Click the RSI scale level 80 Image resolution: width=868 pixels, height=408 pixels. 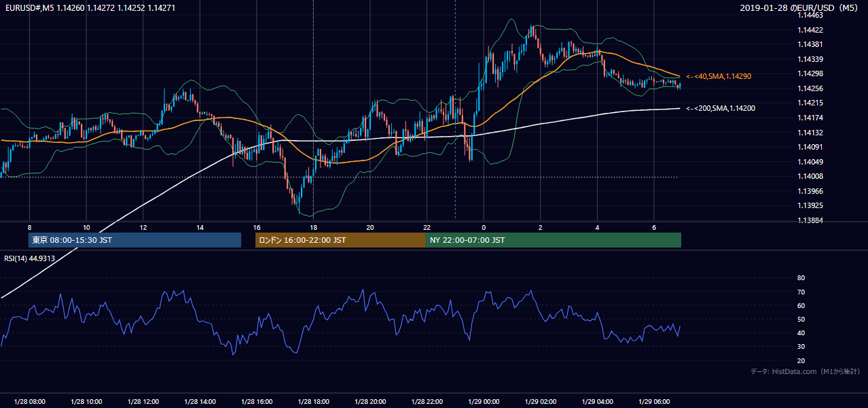pyautogui.click(x=801, y=278)
